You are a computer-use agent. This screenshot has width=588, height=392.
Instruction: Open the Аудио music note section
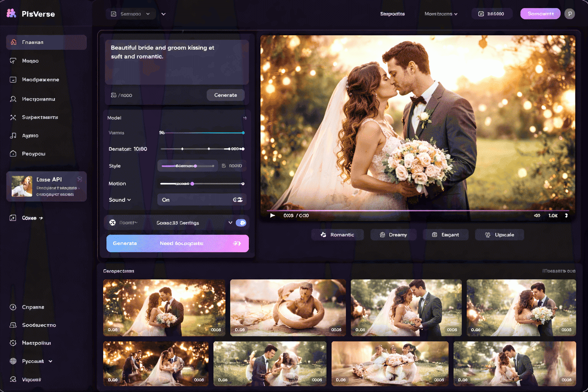pyautogui.click(x=13, y=136)
